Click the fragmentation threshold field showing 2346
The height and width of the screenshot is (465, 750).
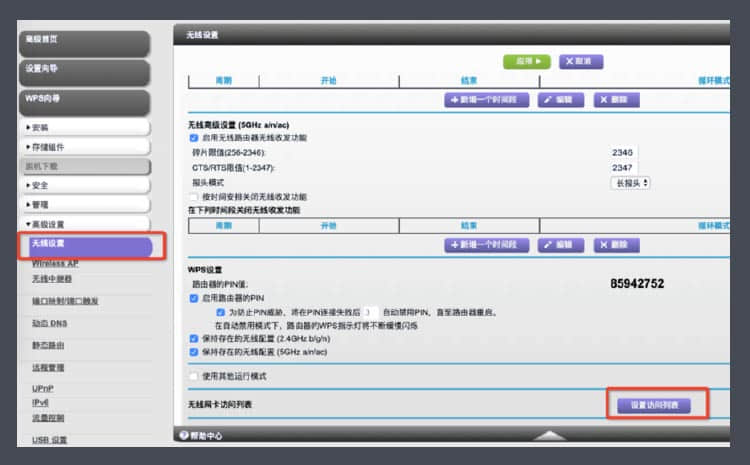pyautogui.click(x=623, y=153)
